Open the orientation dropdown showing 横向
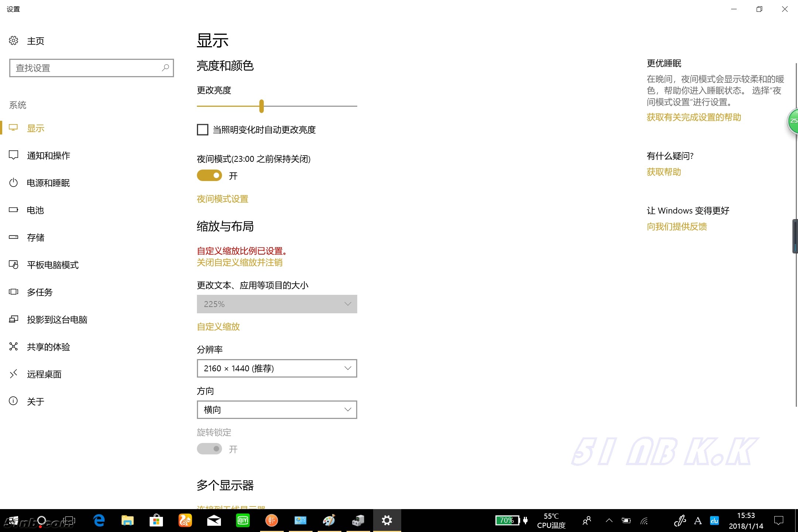 click(277, 410)
